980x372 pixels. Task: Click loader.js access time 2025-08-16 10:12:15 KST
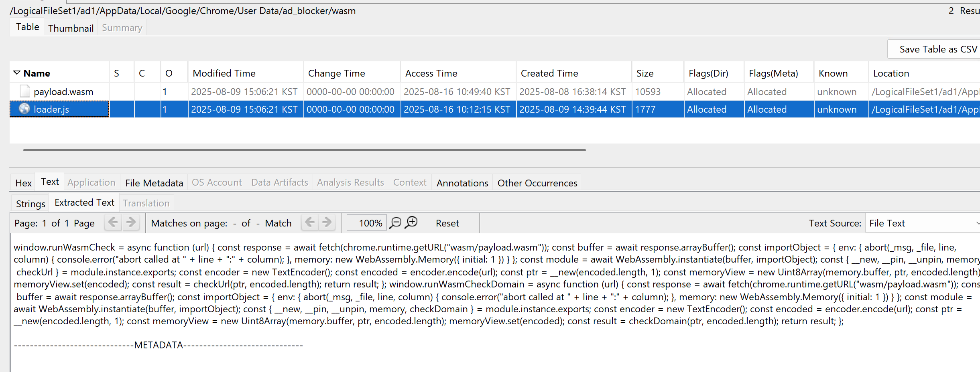click(457, 109)
